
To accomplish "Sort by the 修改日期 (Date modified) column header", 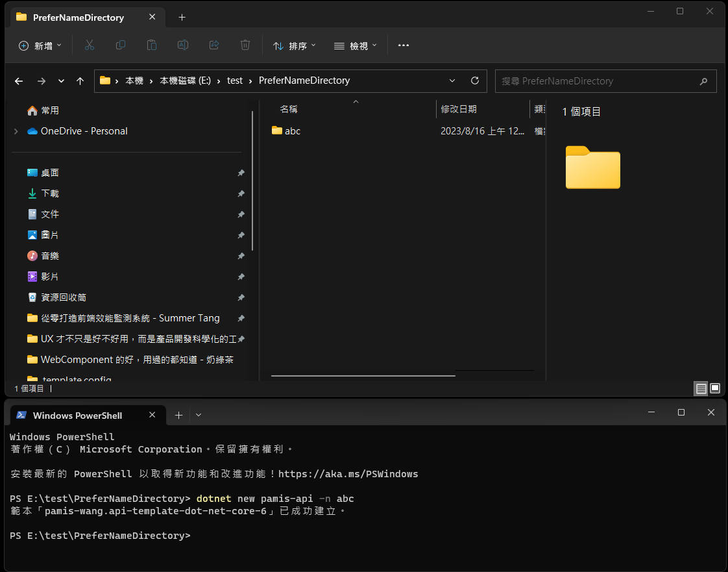I will [459, 109].
